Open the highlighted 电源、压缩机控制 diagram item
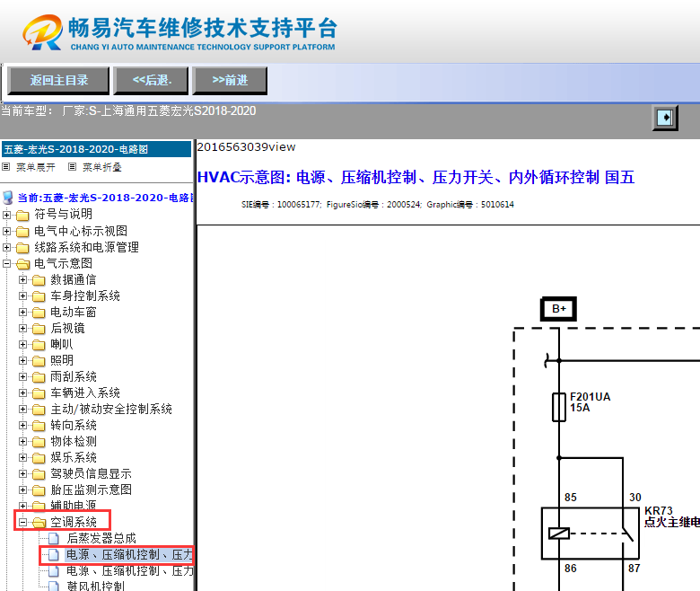Screen dimensions: 700x591 (129, 554)
